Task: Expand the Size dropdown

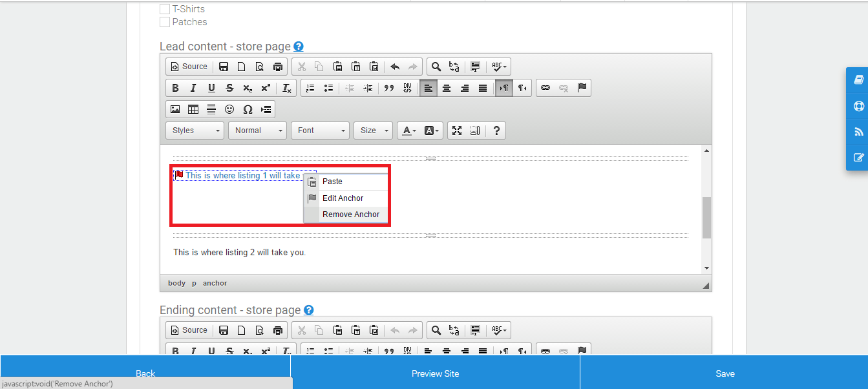Action: pyautogui.click(x=373, y=130)
